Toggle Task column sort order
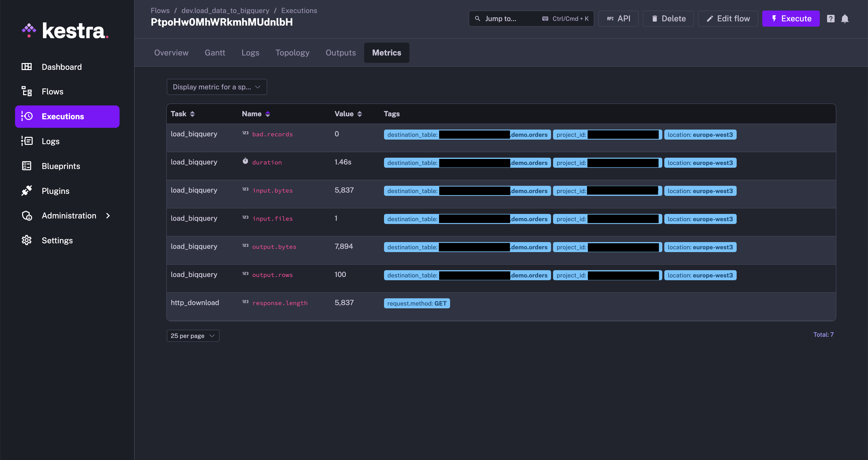The width and height of the screenshot is (868, 460). (x=192, y=114)
